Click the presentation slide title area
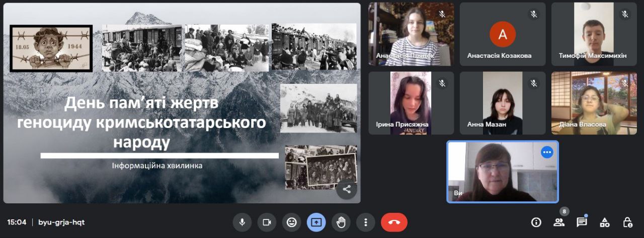644x238 pixels. 142,123
